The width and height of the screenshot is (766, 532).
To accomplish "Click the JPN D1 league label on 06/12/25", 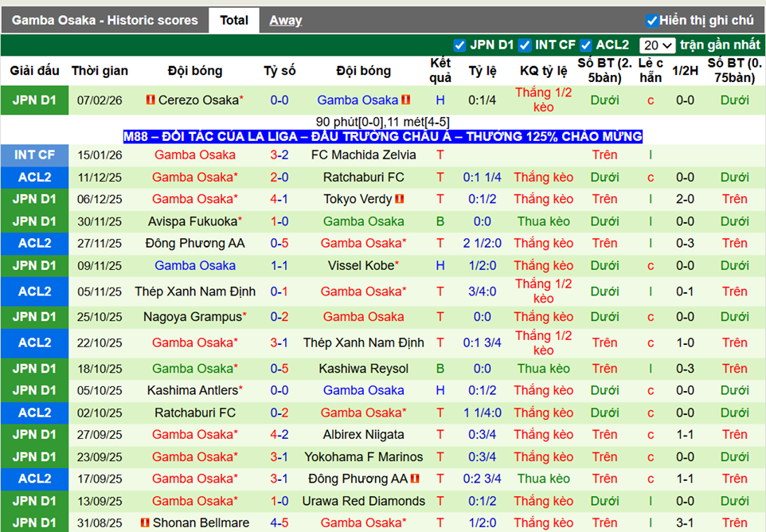I will 35,199.
